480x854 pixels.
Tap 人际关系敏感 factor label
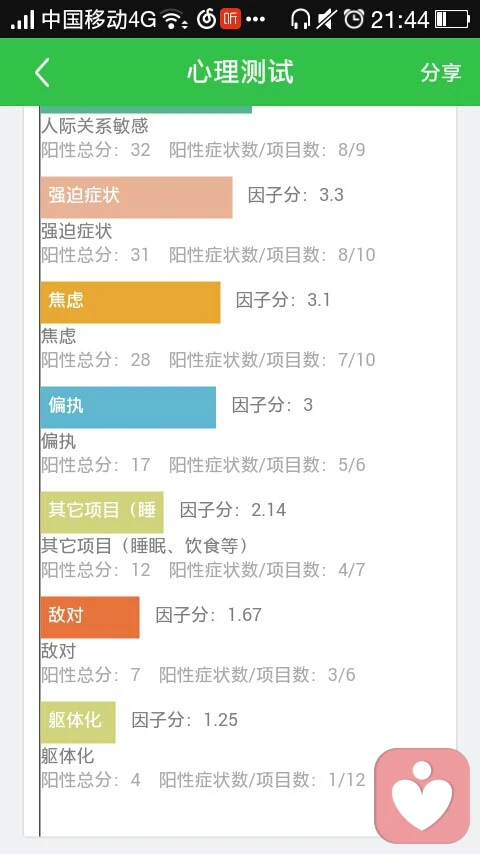point(95,126)
